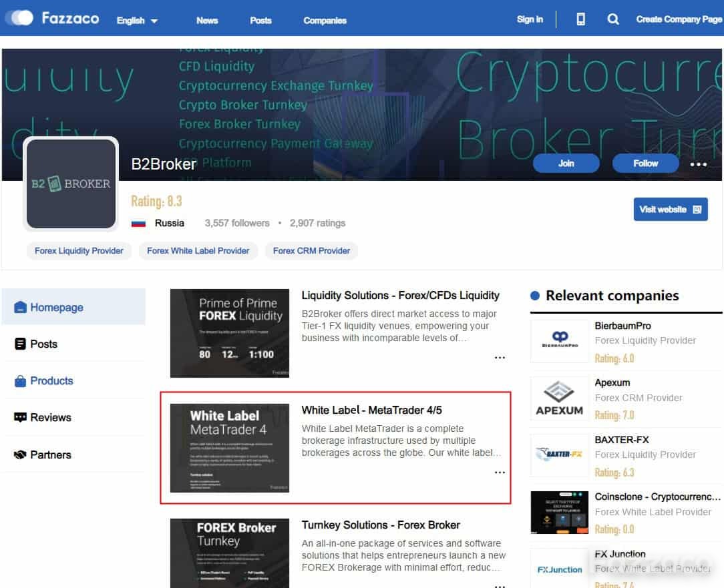The image size is (724, 588).
Task: Click the Join button
Action: pos(566,164)
